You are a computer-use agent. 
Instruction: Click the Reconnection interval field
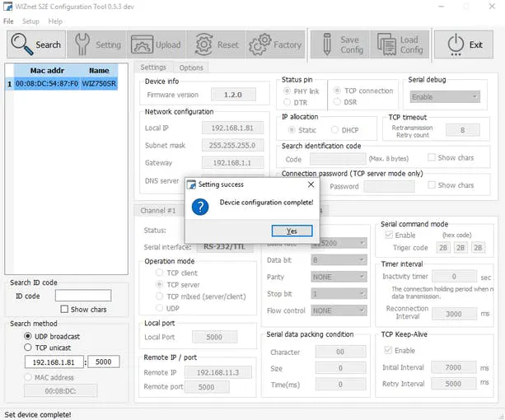(454, 314)
